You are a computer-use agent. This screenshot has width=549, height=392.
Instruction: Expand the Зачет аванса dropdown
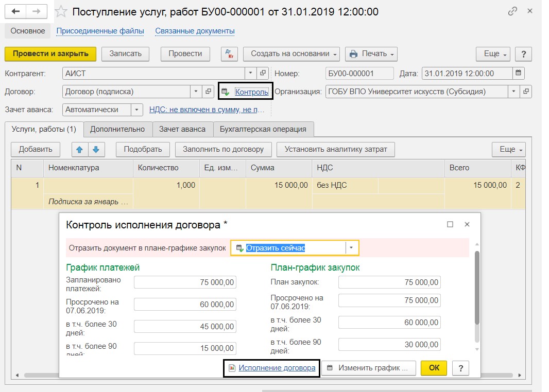(136, 110)
